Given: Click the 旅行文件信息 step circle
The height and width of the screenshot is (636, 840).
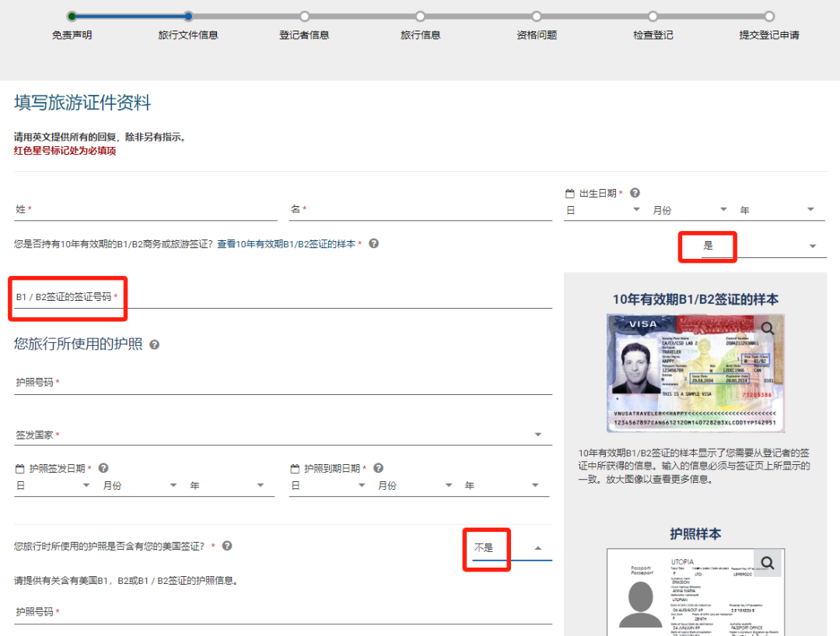Looking at the screenshot, I should 189,16.
